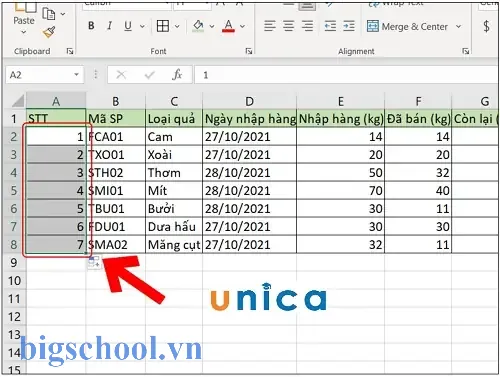The image size is (500, 377).
Task: Select column A header
Action: [x=56, y=101]
